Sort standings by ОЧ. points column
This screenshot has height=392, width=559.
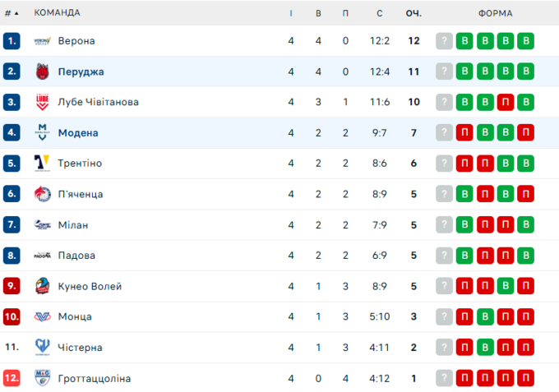(x=413, y=13)
